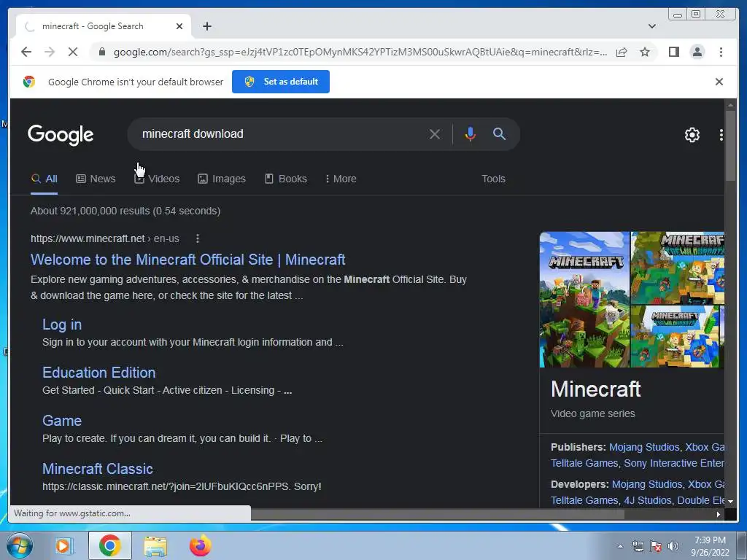Select the All results tab
The height and width of the screenshot is (560, 747).
point(44,179)
